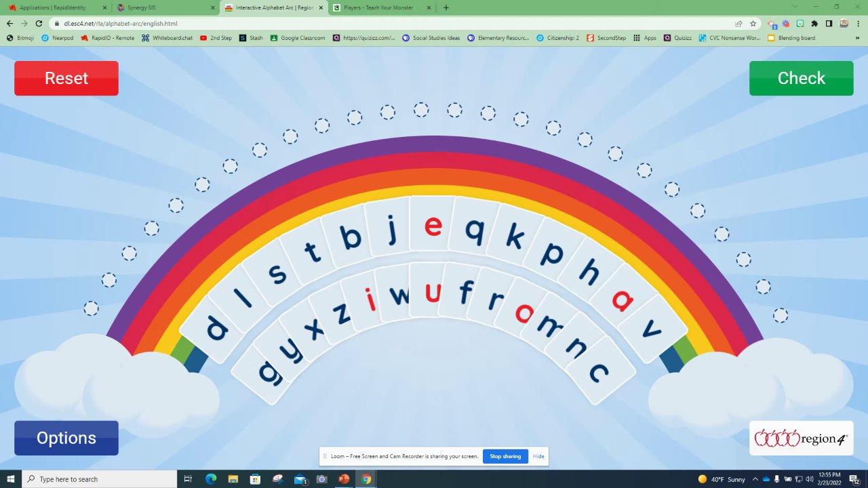
Task: Open the Blending board bookmark folder
Action: pos(791,38)
